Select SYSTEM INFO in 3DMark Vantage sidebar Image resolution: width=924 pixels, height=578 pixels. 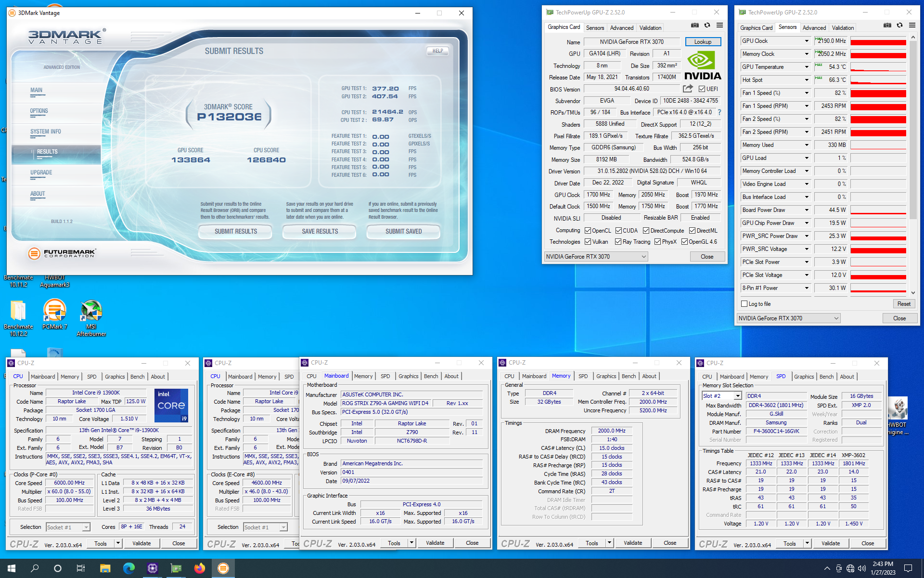click(46, 132)
